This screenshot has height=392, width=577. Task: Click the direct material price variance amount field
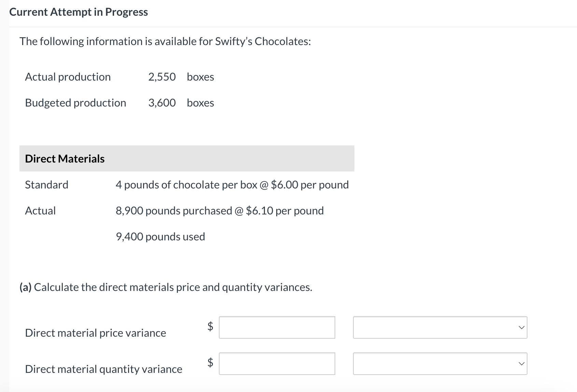[x=277, y=327]
